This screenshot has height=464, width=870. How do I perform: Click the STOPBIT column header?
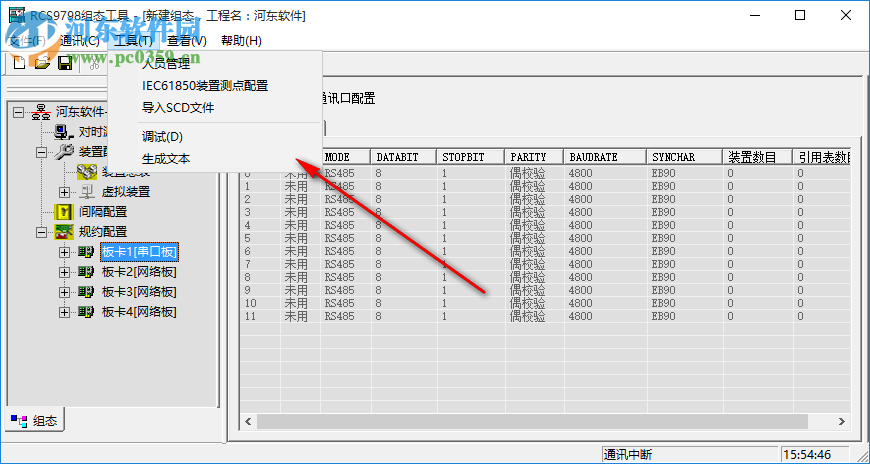pos(471,157)
